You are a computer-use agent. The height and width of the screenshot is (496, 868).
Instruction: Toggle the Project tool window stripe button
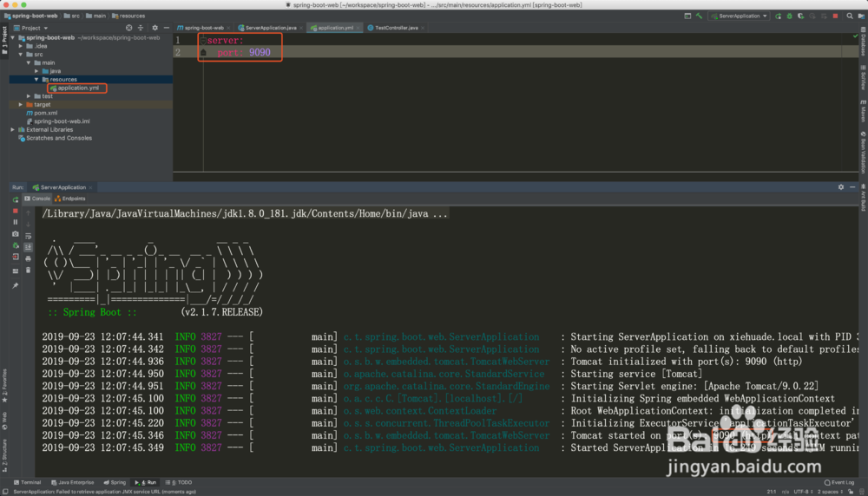4,42
